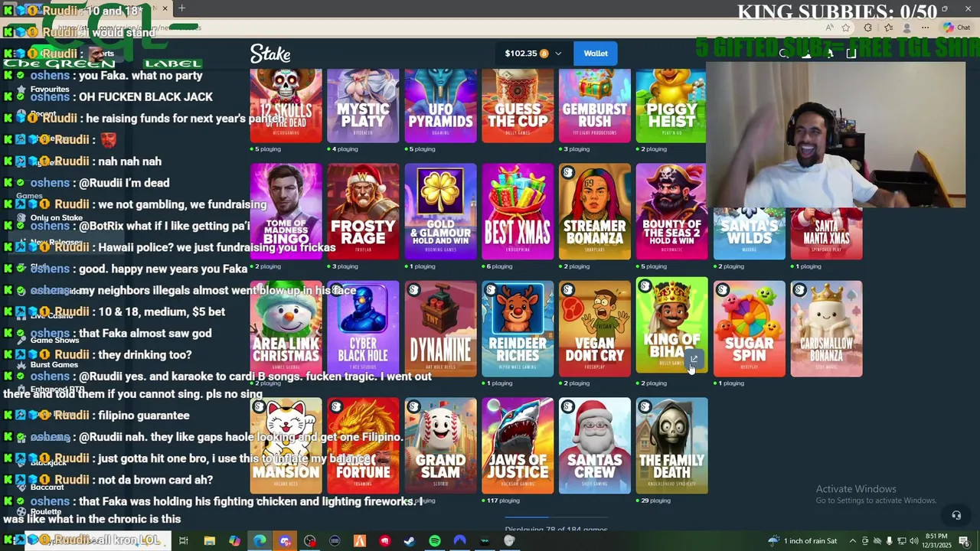This screenshot has width=980, height=551.
Task: Open the Streamer Bonanza game
Action: click(595, 211)
